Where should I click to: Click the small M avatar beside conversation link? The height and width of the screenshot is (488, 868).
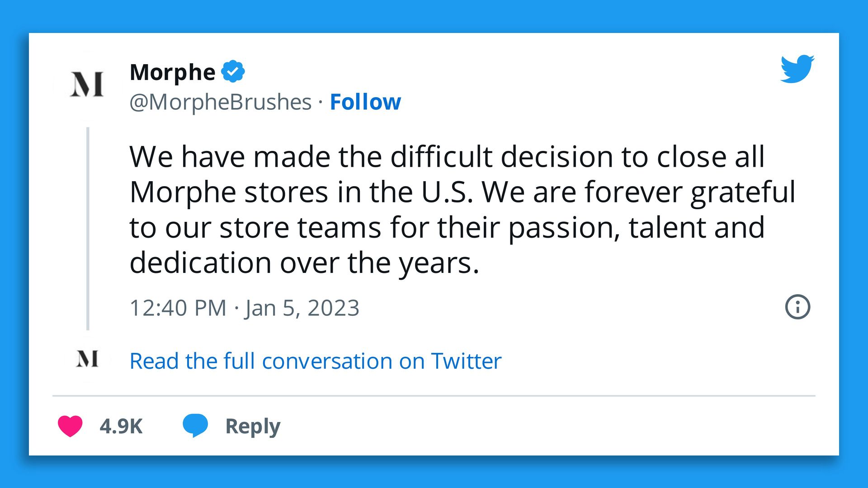(87, 359)
